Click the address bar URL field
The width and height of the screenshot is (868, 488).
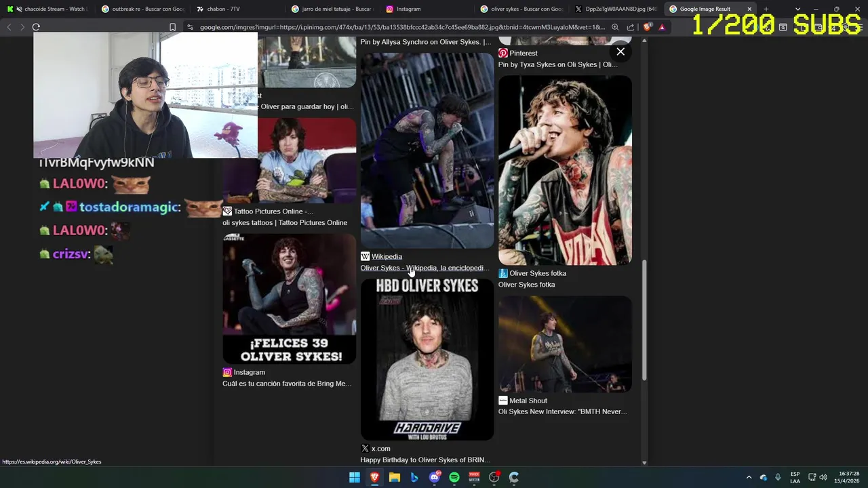(x=402, y=27)
